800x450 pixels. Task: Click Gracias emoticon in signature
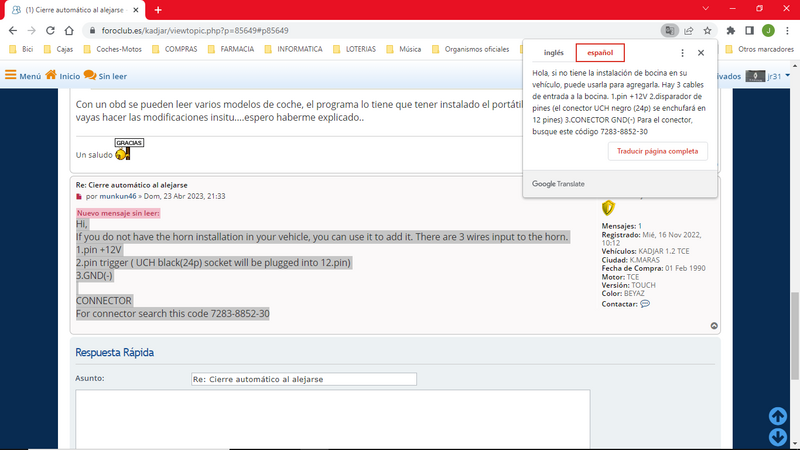pos(128,149)
